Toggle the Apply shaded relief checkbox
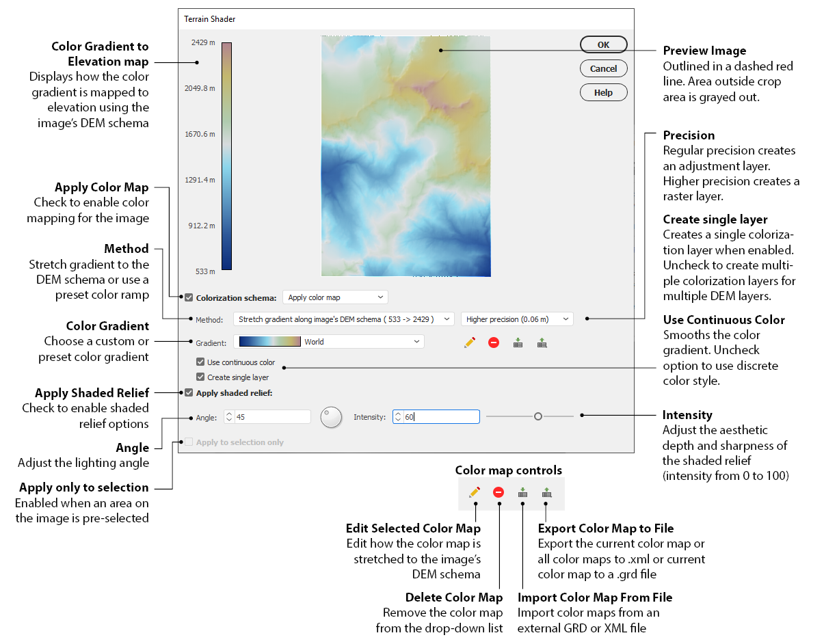Screen dimensions: 824x644 (188, 392)
